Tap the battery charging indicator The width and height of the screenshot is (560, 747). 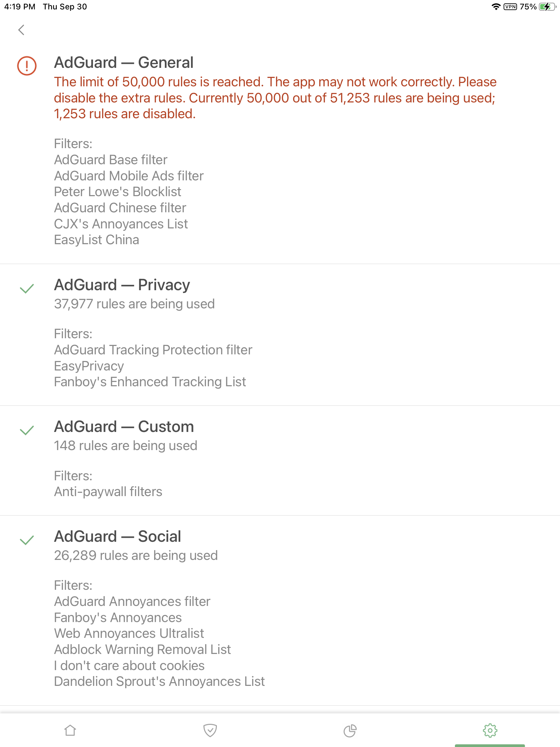[x=548, y=6]
